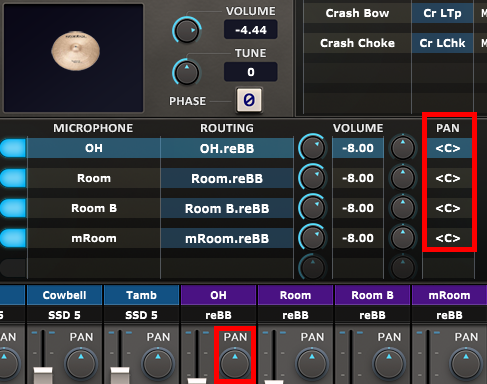Open the mRoom.reBB routing dropdown
The height and width of the screenshot is (384, 487).
point(227,238)
